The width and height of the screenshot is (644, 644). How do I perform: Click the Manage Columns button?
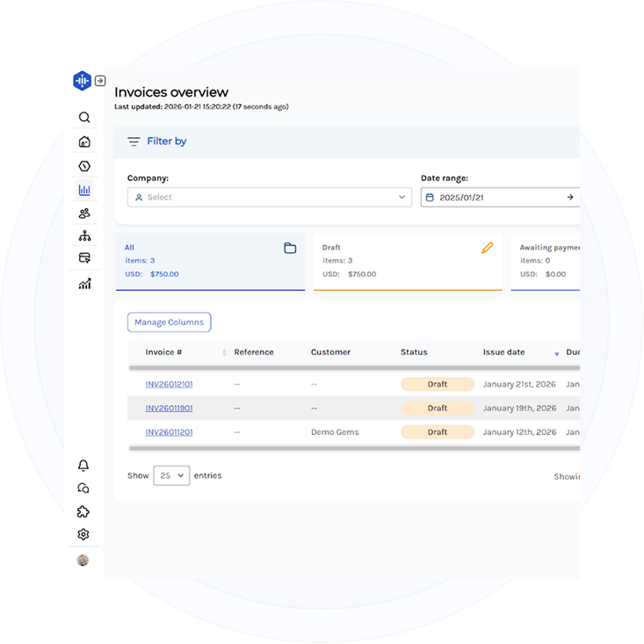pos(169,322)
